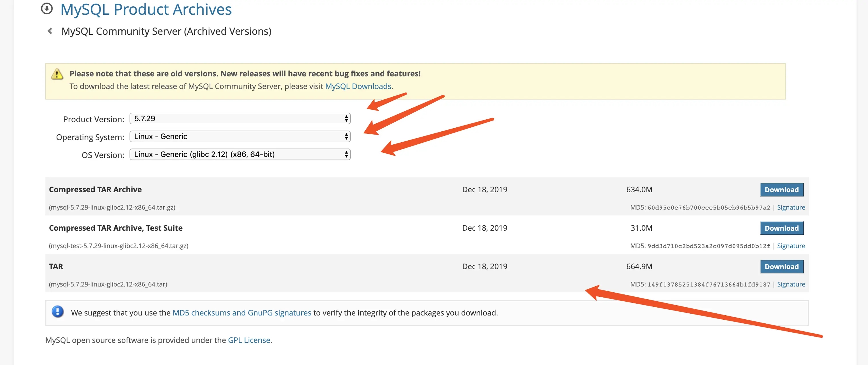Download the 664.9M TAR file

click(781, 266)
